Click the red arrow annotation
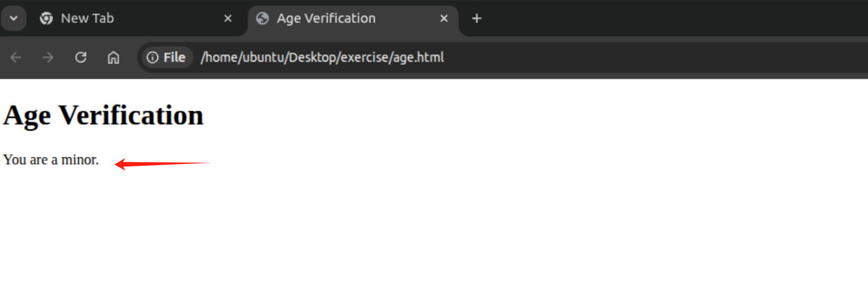Screen dimensions: 868x291 (x=162, y=163)
